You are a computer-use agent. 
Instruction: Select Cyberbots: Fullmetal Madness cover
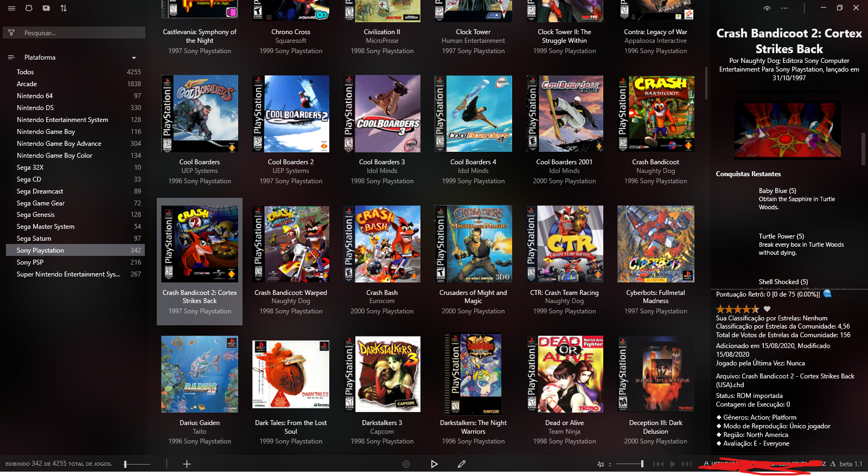pyautogui.click(x=656, y=244)
